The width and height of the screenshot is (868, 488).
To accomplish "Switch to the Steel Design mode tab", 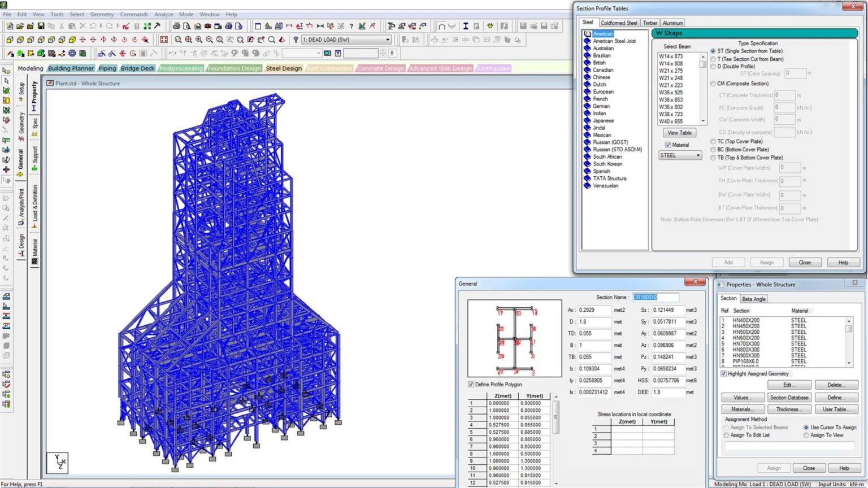I will coord(284,68).
